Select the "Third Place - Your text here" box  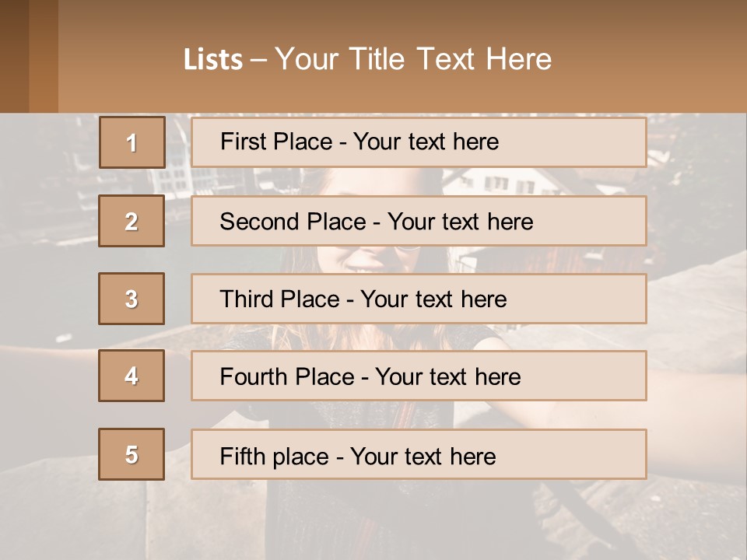click(x=419, y=299)
